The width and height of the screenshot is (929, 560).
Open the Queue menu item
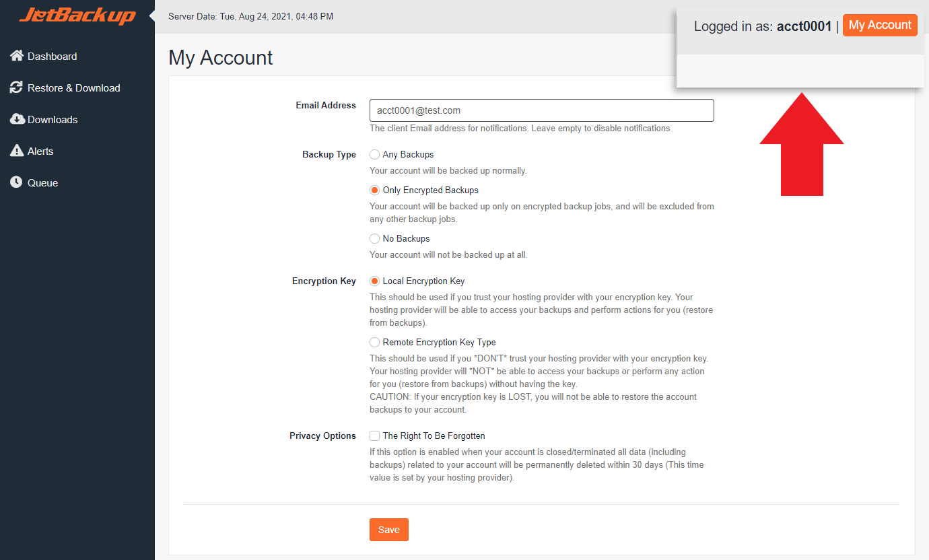pos(43,183)
